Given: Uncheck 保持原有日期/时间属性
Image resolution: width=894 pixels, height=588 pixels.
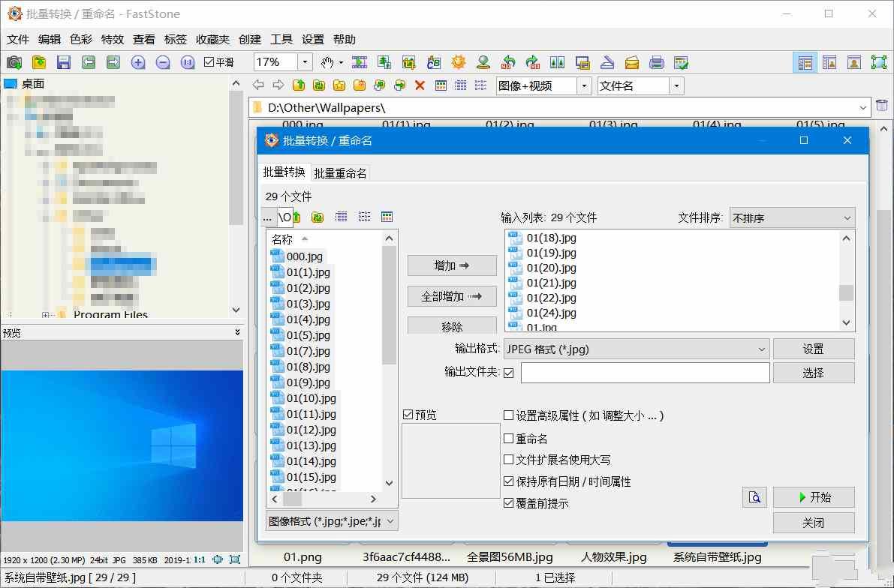Looking at the screenshot, I should click(x=510, y=481).
